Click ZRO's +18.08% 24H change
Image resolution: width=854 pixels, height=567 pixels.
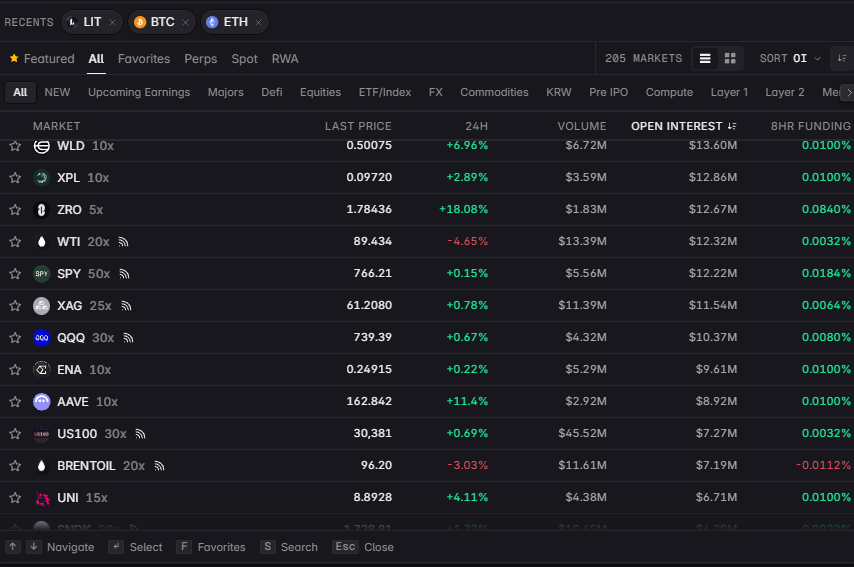(x=463, y=210)
